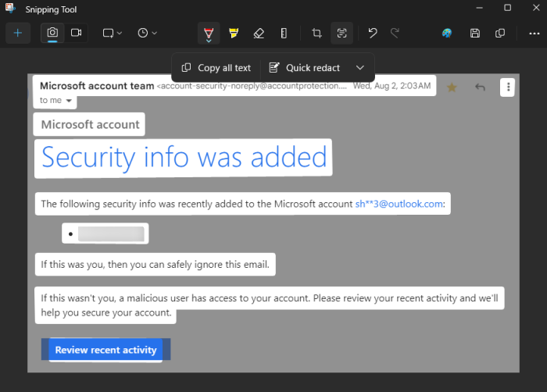This screenshot has height=392, width=547.
Task: Click the Snipping Tool app icon
Action: click(10, 9)
